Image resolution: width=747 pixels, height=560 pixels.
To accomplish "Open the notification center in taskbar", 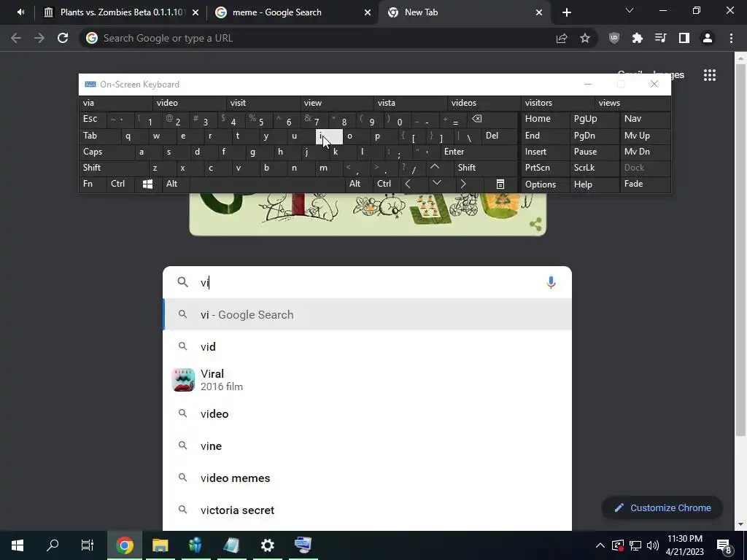I will [724, 545].
